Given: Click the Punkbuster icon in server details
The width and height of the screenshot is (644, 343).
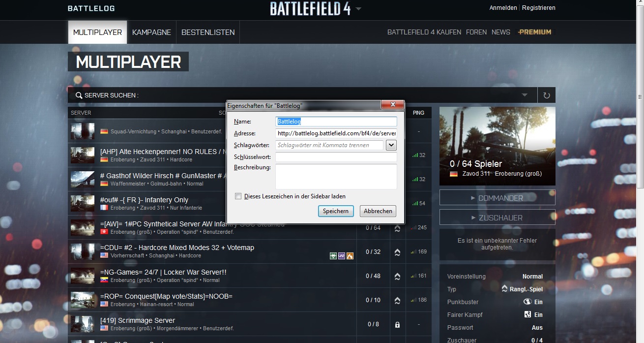Looking at the screenshot, I should pyautogui.click(x=527, y=302).
